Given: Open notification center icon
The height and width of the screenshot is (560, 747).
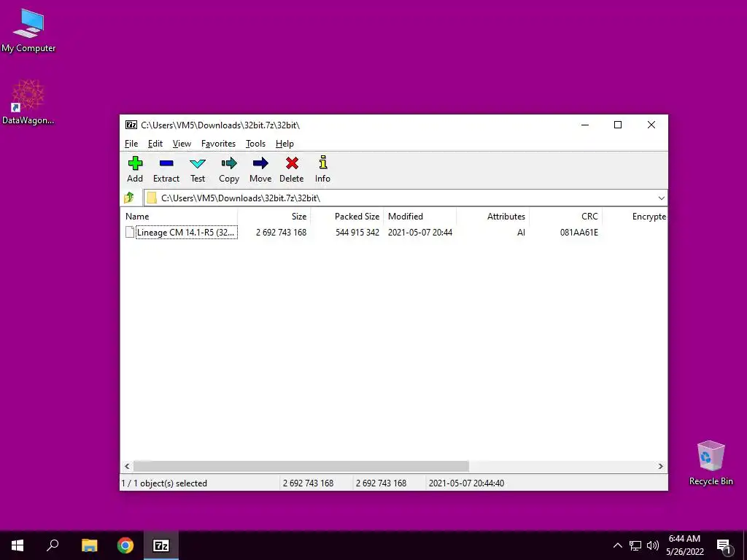Looking at the screenshot, I should pyautogui.click(x=724, y=546).
